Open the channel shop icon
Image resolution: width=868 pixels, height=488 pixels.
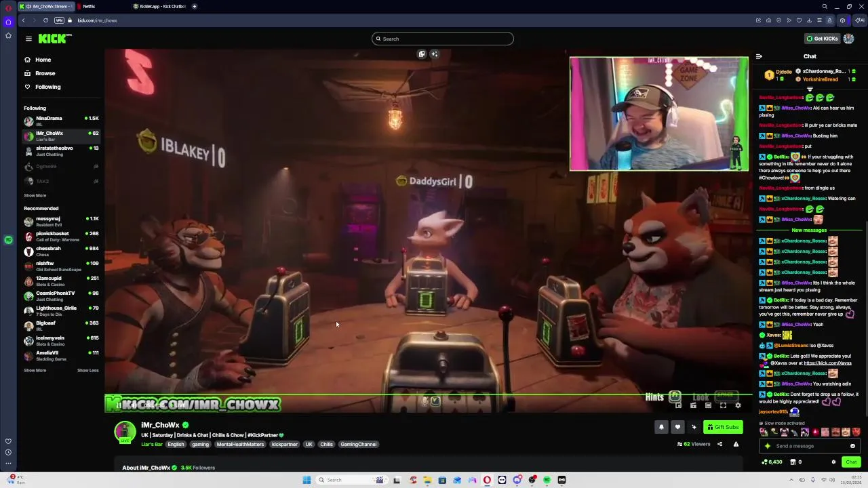tap(793, 462)
